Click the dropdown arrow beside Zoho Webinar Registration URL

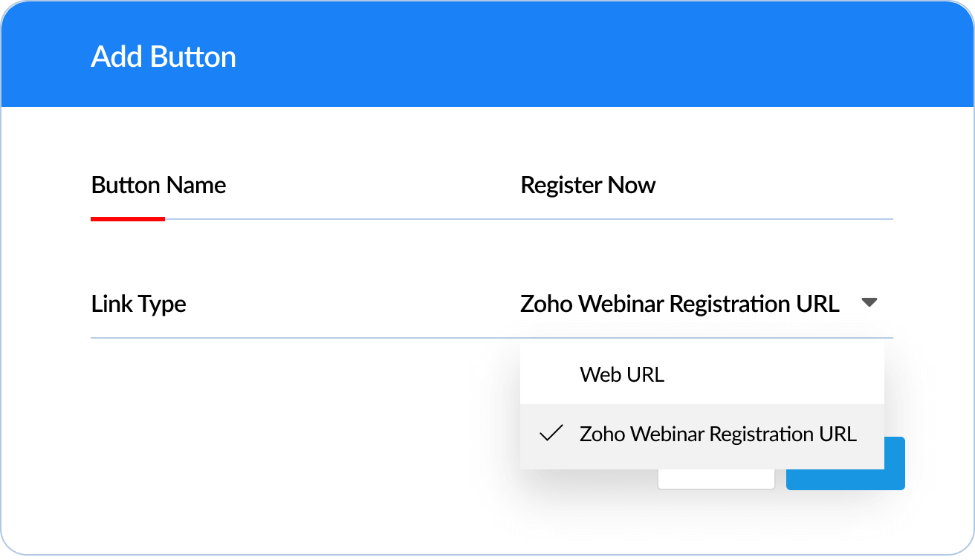point(869,303)
